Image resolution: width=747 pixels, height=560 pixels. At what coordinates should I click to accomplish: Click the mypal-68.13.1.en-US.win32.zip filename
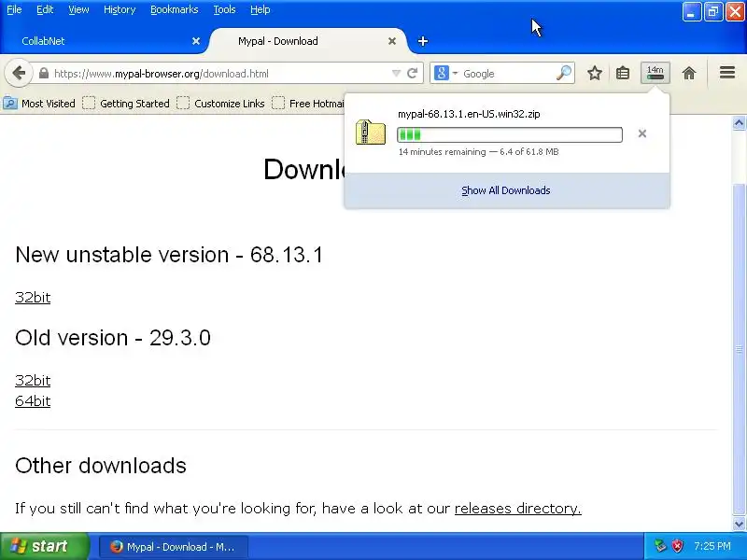coord(469,114)
